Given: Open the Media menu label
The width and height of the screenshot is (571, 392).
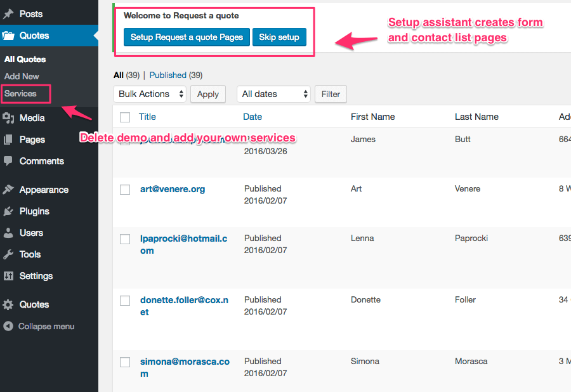Looking at the screenshot, I should coord(32,118).
